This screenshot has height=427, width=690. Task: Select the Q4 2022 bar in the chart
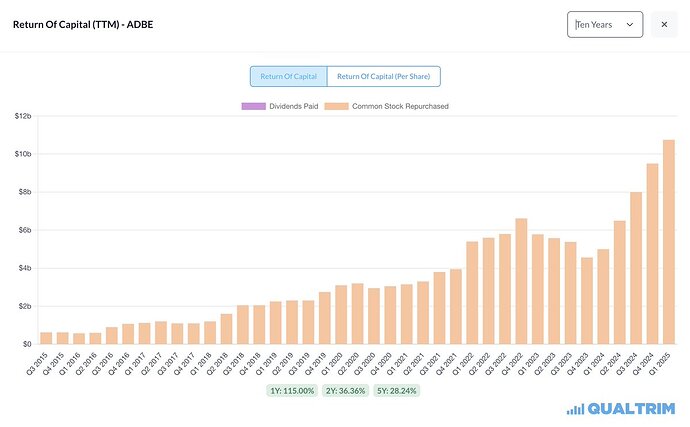521,281
